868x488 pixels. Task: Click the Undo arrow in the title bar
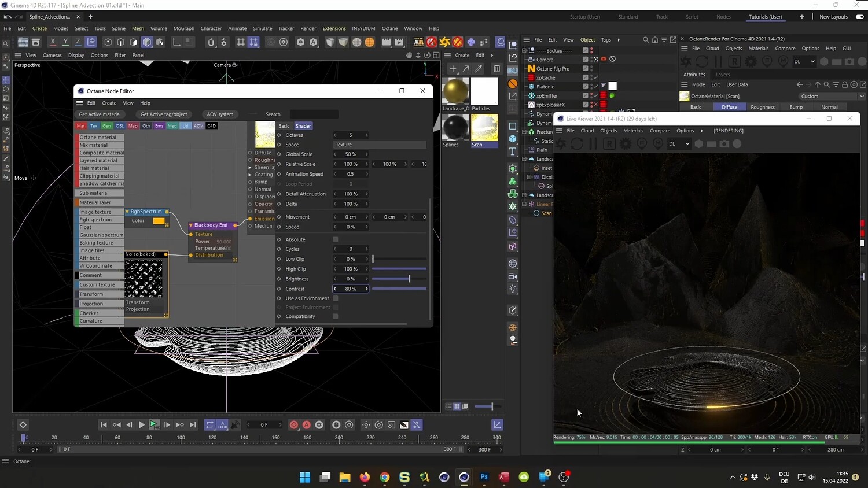pyautogui.click(x=8, y=17)
